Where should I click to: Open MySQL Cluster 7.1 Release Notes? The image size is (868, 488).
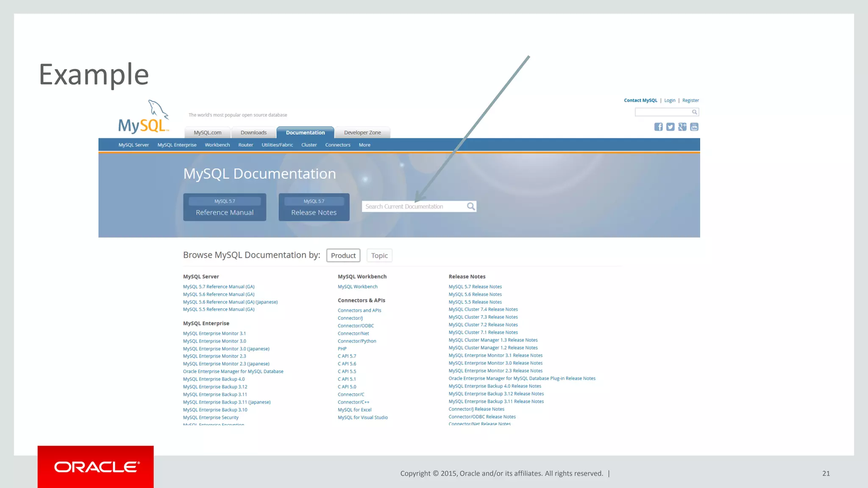tap(483, 333)
